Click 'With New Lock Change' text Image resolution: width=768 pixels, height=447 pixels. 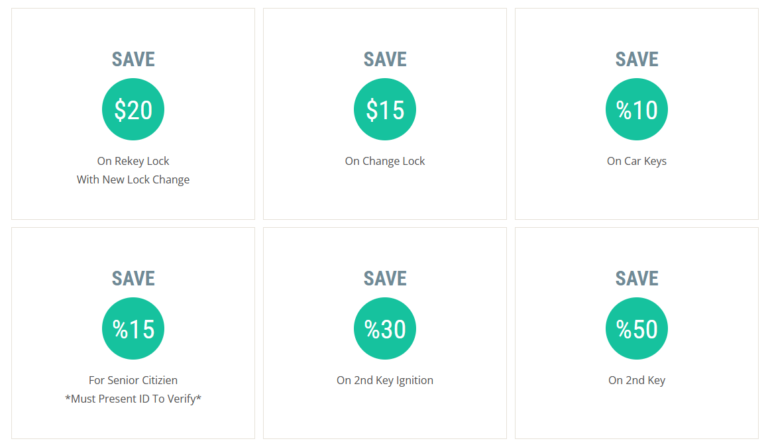tap(133, 180)
